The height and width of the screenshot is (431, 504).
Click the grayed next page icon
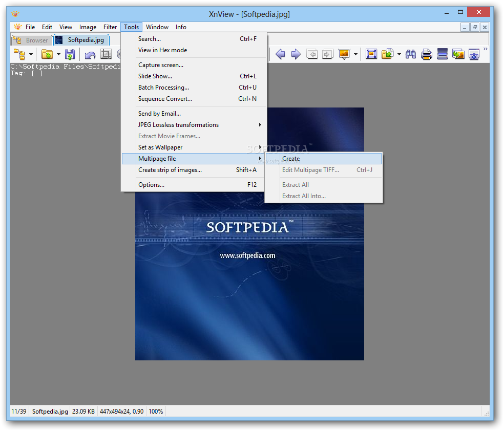[x=327, y=54]
